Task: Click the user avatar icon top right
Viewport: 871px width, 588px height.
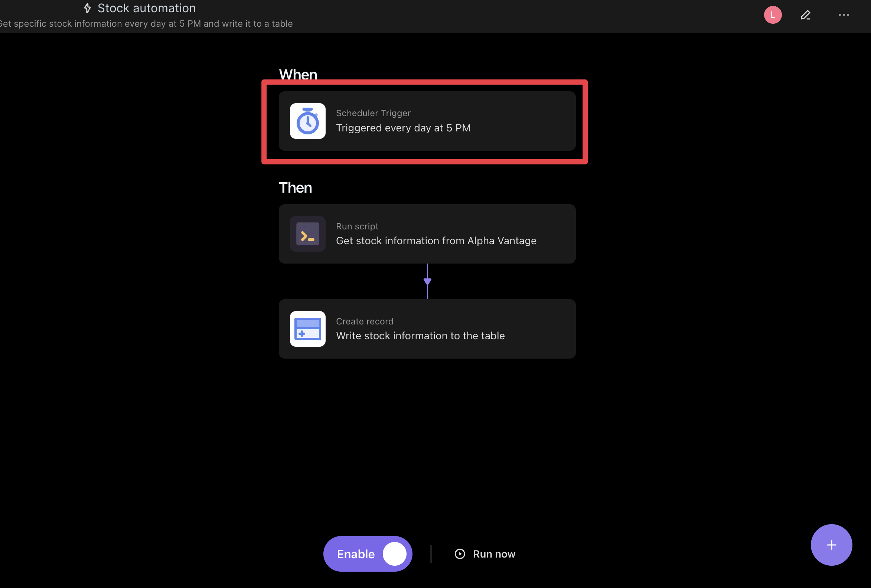Action: [x=773, y=14]
